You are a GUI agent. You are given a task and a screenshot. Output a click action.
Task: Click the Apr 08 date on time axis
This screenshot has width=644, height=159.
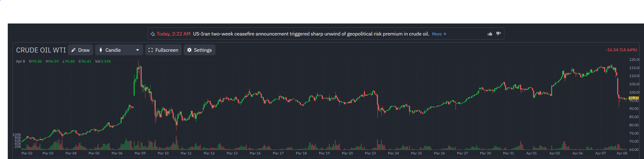622,153
